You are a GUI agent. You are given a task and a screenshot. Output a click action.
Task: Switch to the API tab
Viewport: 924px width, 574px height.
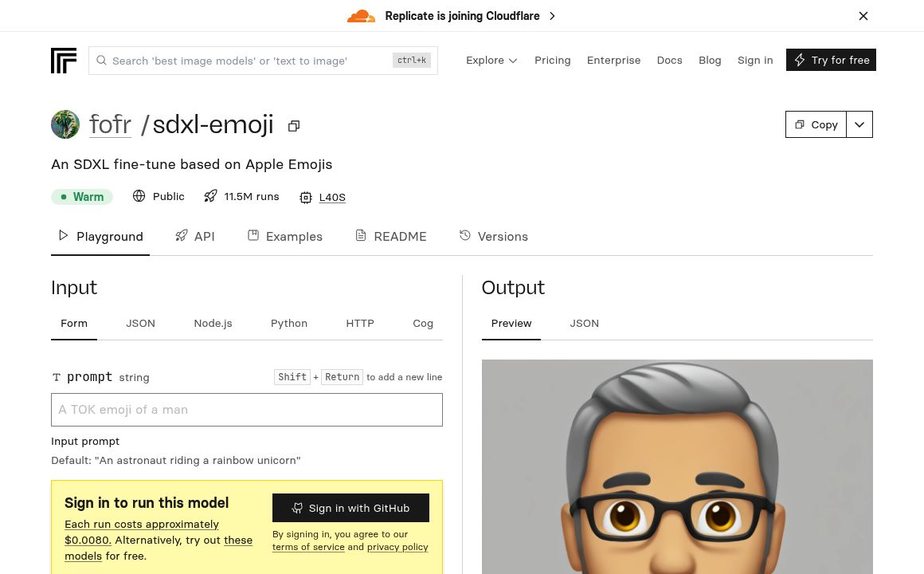click(x=195, y=236)
